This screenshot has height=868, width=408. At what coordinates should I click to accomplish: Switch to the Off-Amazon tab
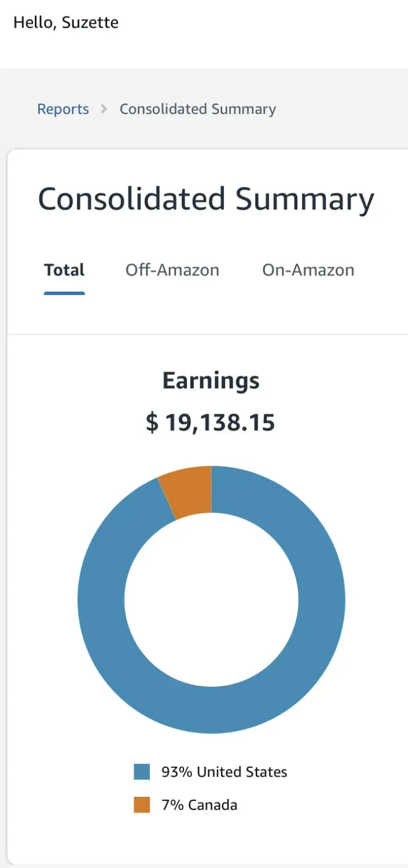[x=172, y=270]
